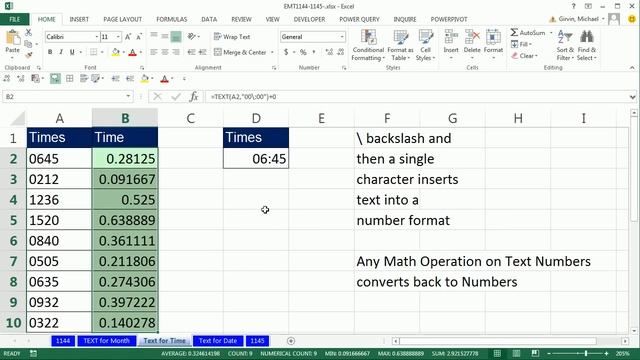
Task: Click the Format Painter brush icon
Action: coord(28,55)
